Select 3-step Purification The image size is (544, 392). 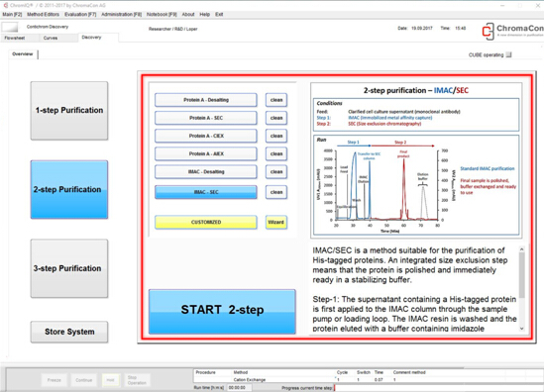69,268
